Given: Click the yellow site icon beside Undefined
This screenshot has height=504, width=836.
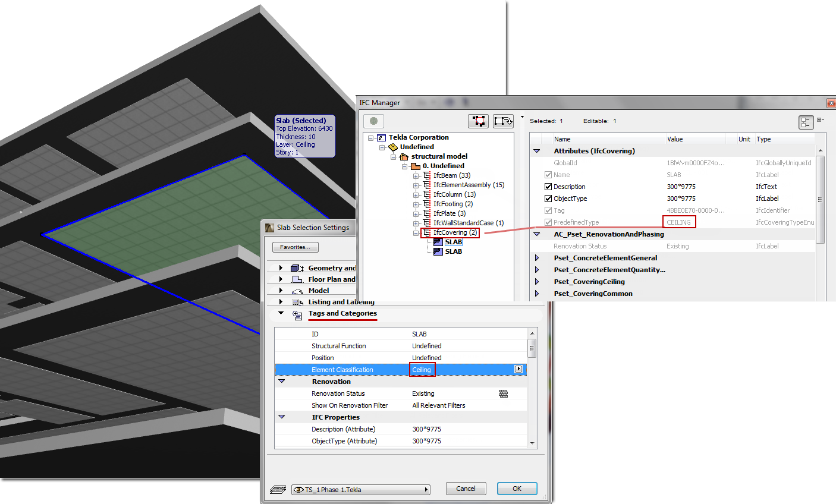Looking at the screenshot, I should [392, 147].
